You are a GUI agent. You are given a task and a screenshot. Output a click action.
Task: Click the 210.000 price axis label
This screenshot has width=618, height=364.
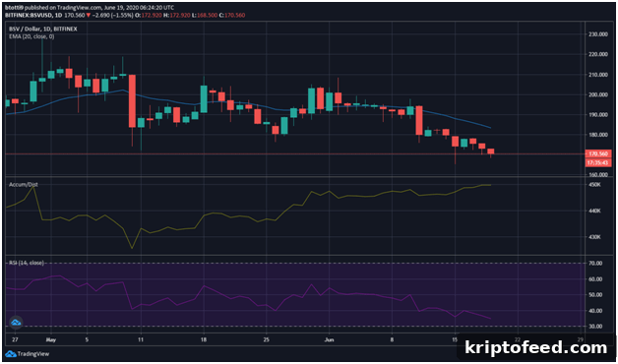pyautogui.click(x=598, y=75)
